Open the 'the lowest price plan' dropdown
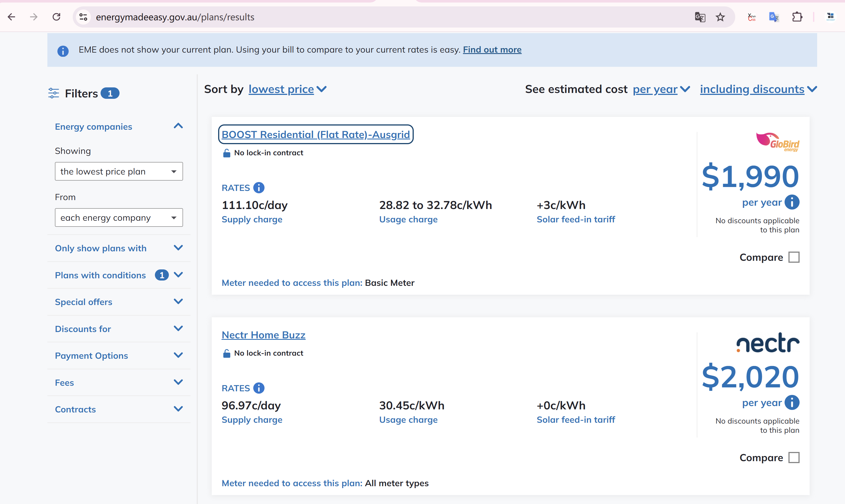 (x=119, y=171)
